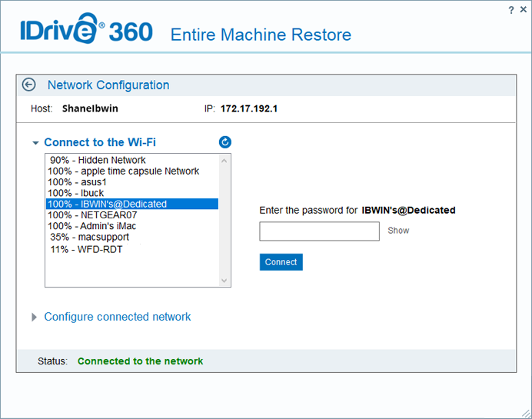Expand Configure connected network section
Viewport: 532px width, 419px height.
[x=34, y=317]
